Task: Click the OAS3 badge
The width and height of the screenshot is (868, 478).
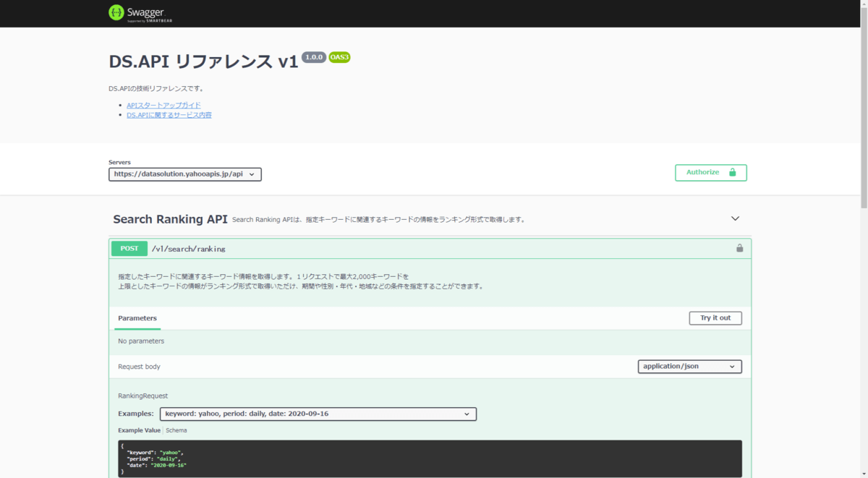Action: click(x=339, y=57)
